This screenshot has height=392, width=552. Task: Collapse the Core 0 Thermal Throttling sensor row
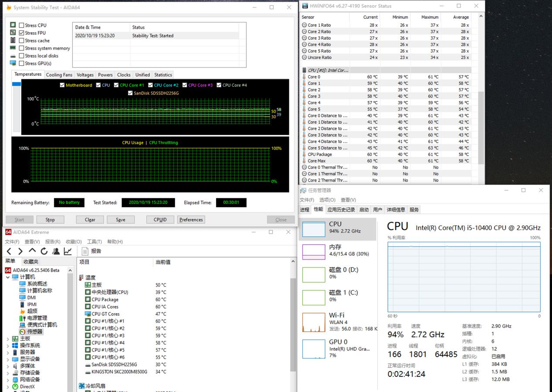304,167
